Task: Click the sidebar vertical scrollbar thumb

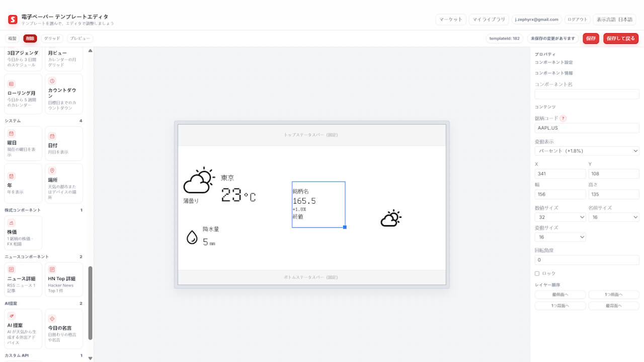Action: click(91, 303)
